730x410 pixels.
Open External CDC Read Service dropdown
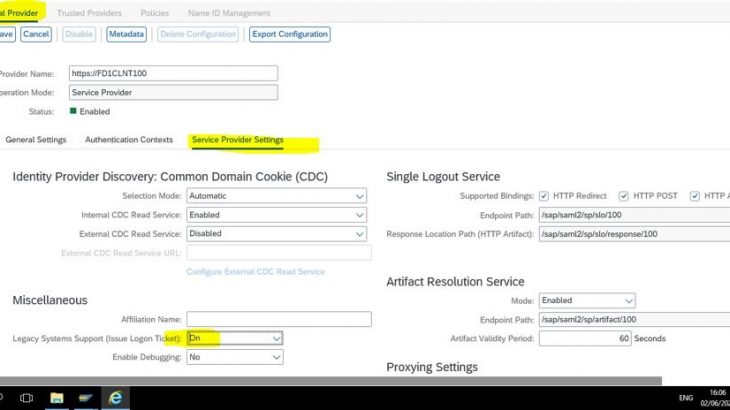coord(276,234)
